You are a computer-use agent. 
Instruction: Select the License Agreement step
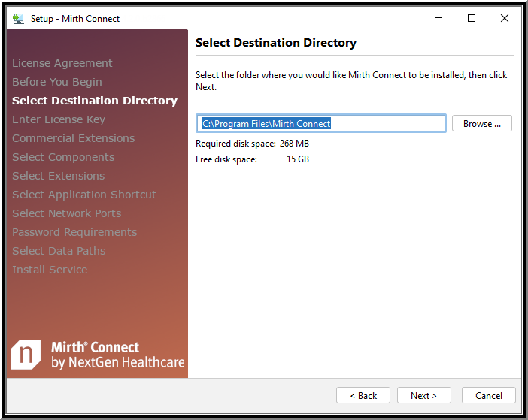click(x=62, y=63)
